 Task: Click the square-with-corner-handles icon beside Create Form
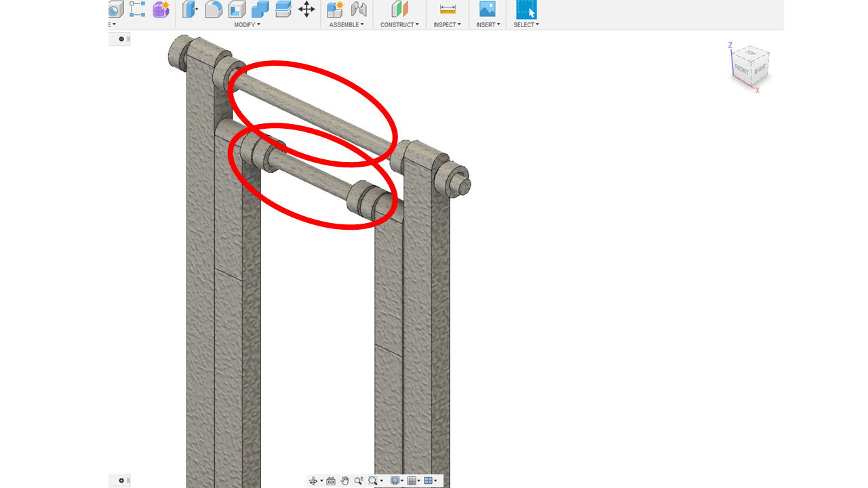tap(138, 9)
